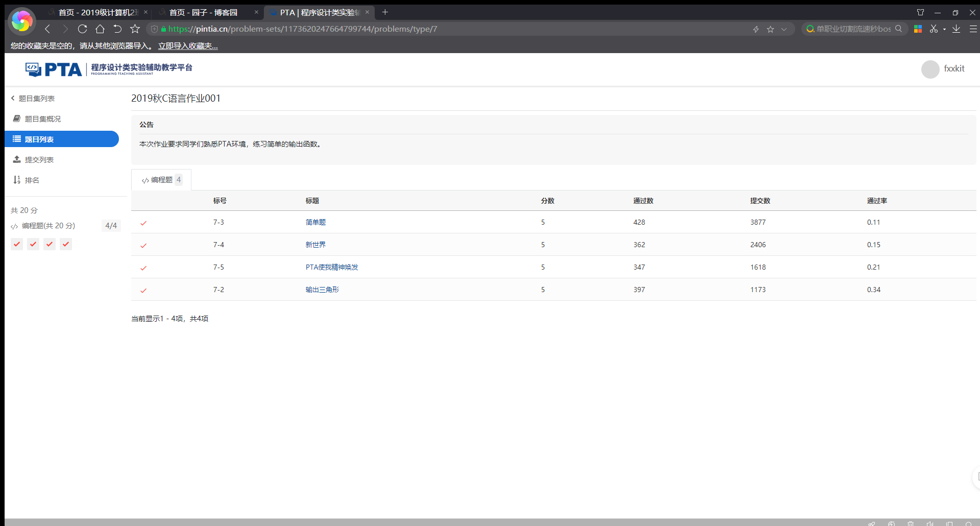980x526 pixels.
Task: Restore the recently closed tab
Action: coord(117,29)
